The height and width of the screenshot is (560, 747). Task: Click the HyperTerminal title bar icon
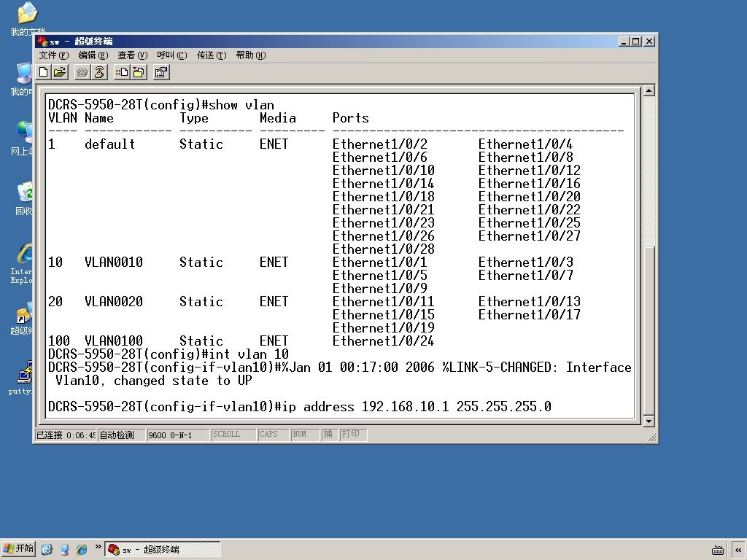[x=42, y=42]
